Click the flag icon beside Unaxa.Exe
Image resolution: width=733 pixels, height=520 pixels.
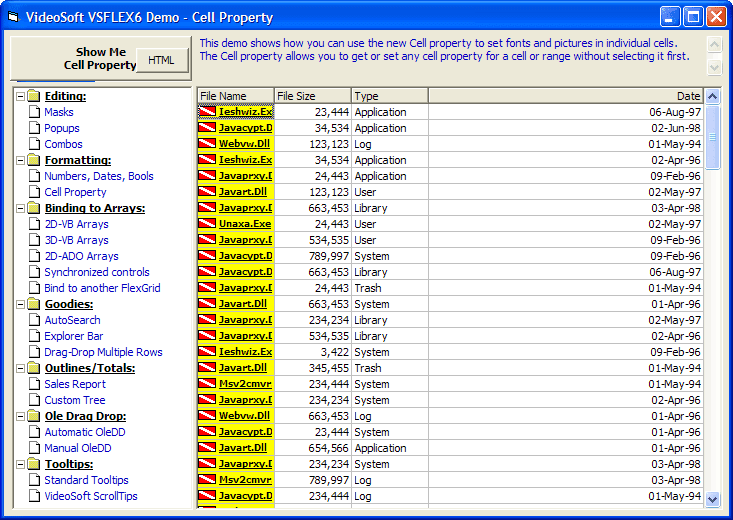pyautogui.click(x=207, y=224)
